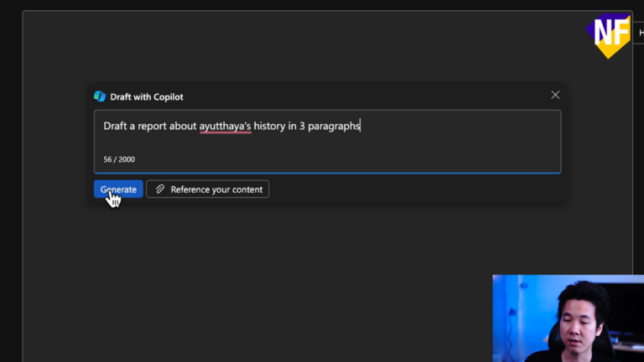Click the word report in the prompt
This screenshot has width=644, height=362.
coord(155,126)
